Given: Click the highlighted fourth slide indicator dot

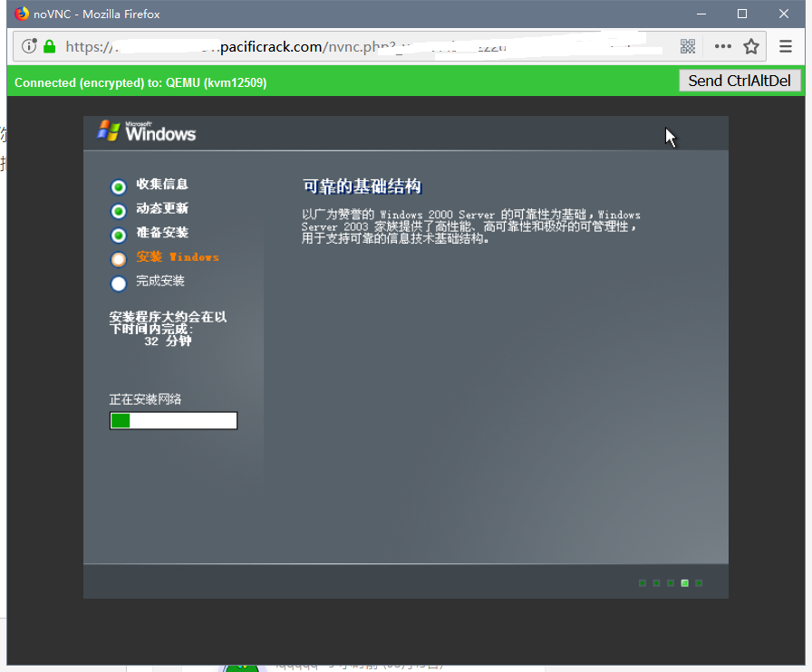Looking at the screenshot, I should 684,583.
